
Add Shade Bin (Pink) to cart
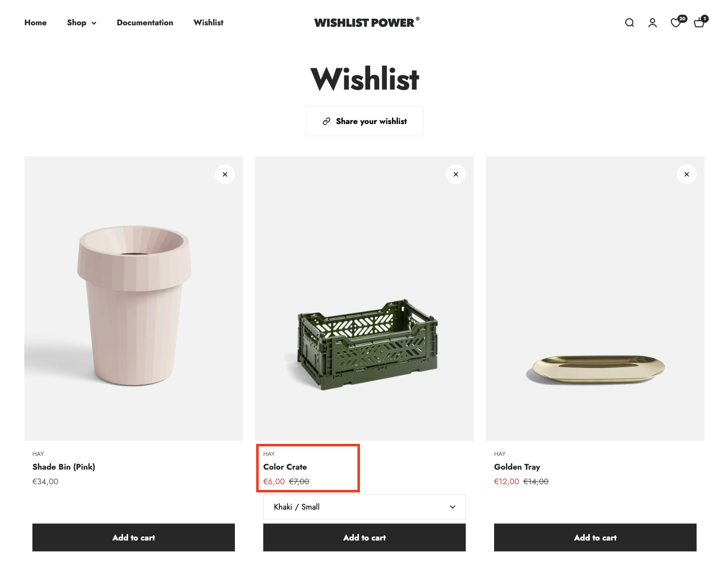pos(134,537)
